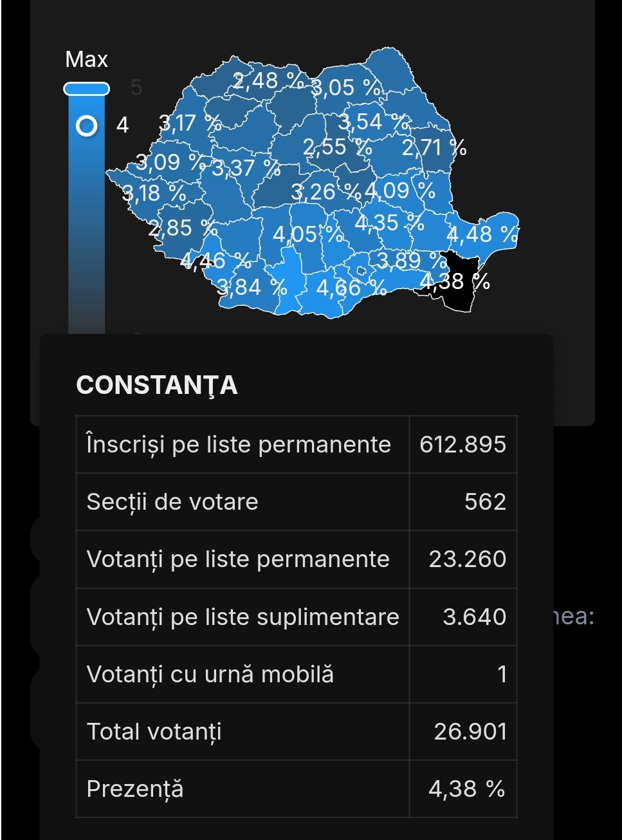Select the county showing 4,35 %
The image size is (622, 840).
tap(389, 223)
